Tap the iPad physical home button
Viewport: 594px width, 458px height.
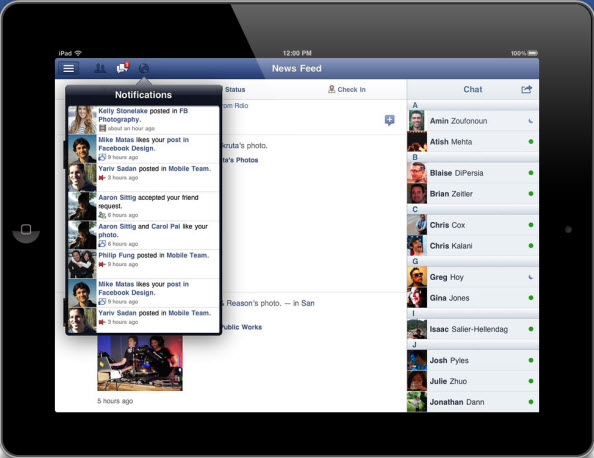click(x=26, y=230)
